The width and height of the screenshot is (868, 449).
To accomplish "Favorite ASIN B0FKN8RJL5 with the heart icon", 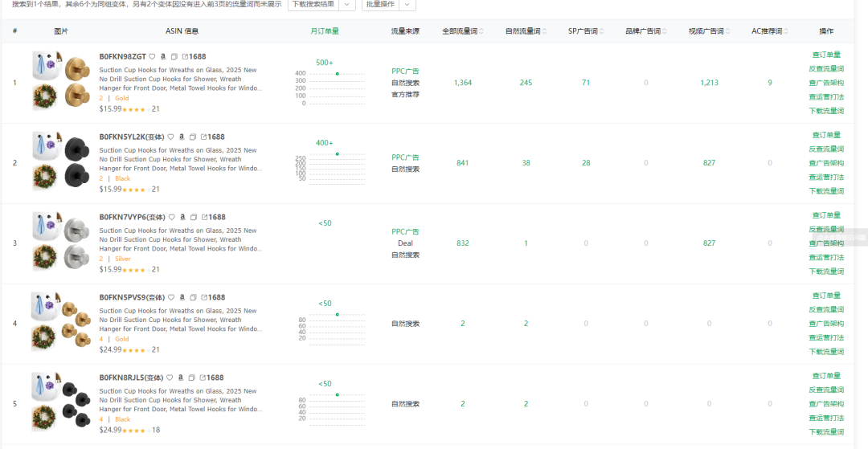I will click(x=170, y=378).
